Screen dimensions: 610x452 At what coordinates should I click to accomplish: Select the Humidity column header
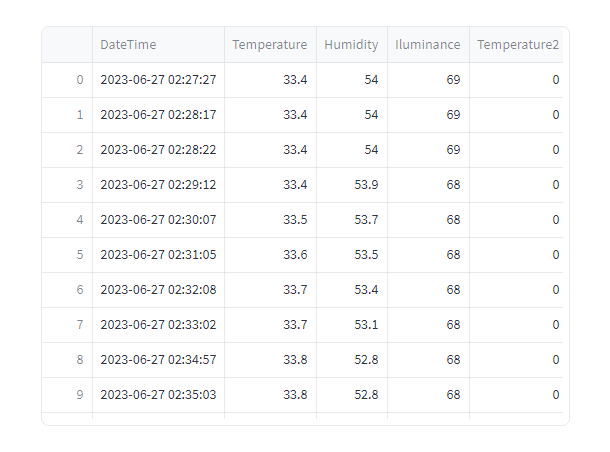point(352,45)
